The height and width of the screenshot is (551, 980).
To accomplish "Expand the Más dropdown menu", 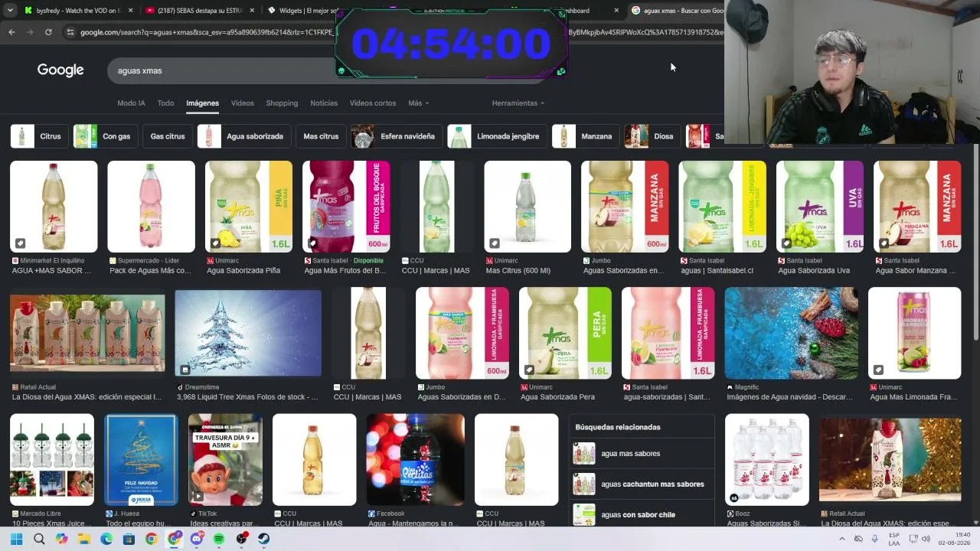I will (x=418, y=103).
